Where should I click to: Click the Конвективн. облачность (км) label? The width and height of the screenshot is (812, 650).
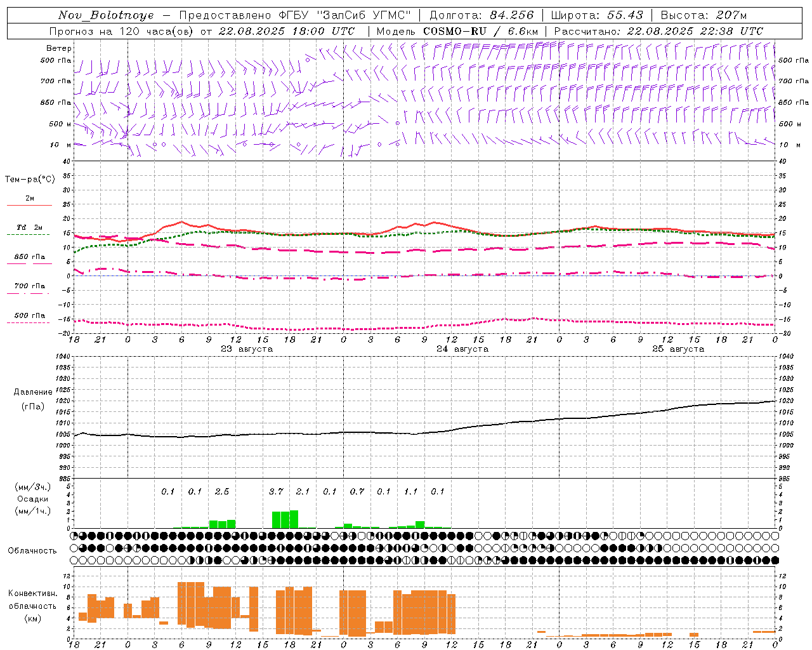(32, 606)
